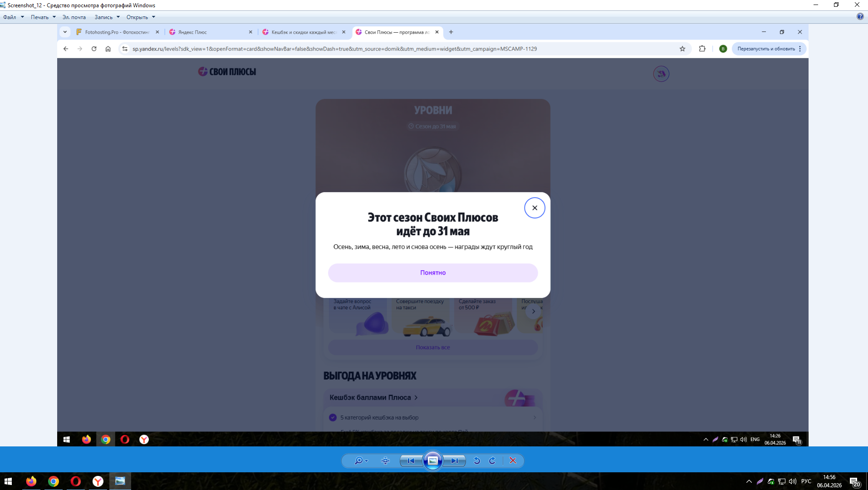Close the Яндекс Плюс tab
The height and width of the screenshot is (490, 868).
point(250,32)
